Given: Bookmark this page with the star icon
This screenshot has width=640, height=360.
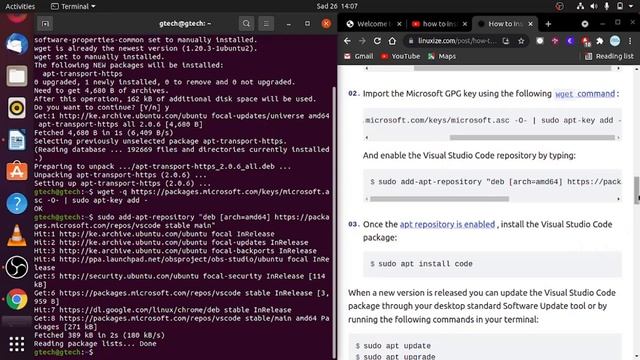Looking at the screenshot, I should 521,41.
